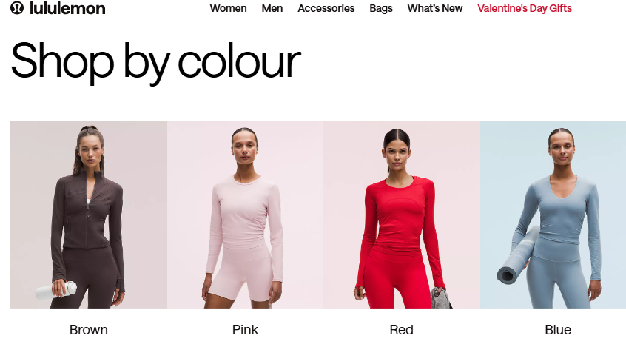Image resolution: width=626 pixels, height=364 pixels.
Task: Click the white water bottle in Brown photo
Action: tap(56, 290)
